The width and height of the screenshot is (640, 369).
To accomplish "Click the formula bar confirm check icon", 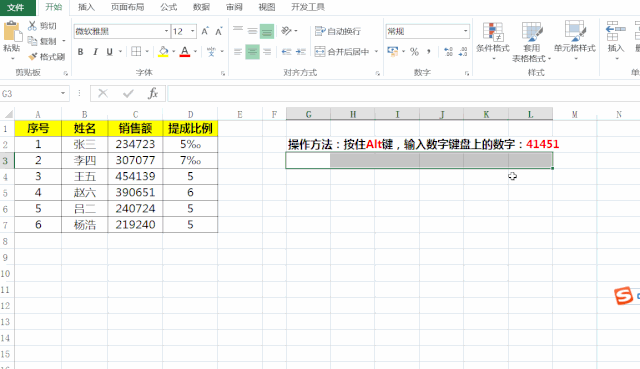I will coord(128,93).
